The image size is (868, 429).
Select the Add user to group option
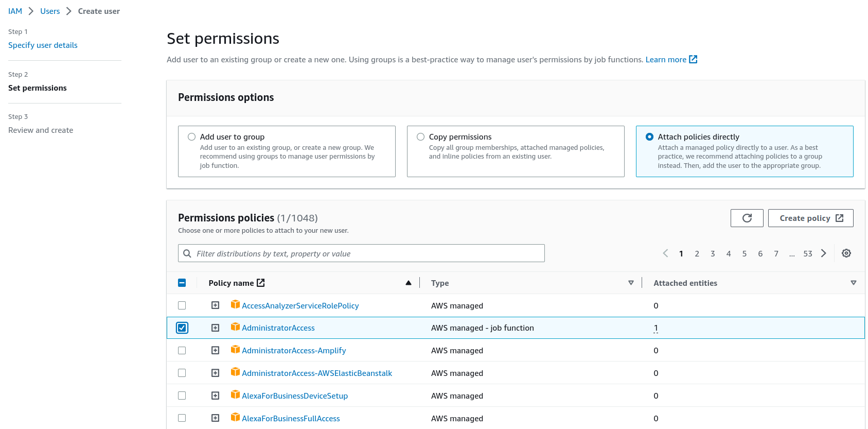point(191,137)
